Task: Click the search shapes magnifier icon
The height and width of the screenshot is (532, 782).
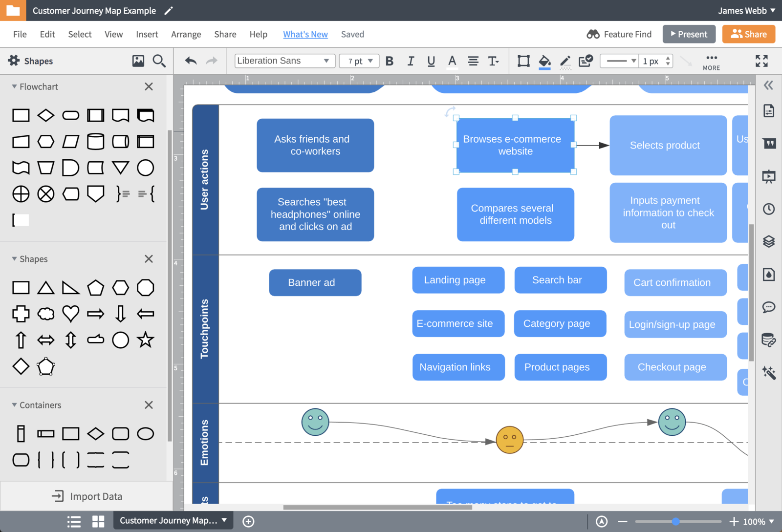Action: 159,61
